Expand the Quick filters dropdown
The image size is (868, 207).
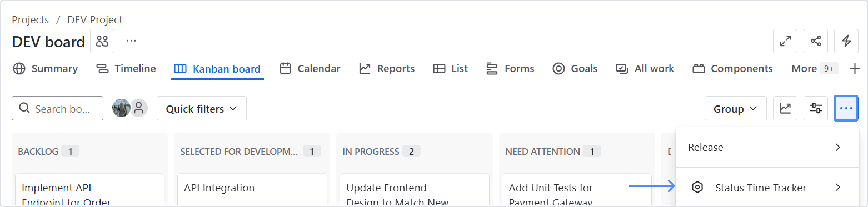[x=201, y=108]
